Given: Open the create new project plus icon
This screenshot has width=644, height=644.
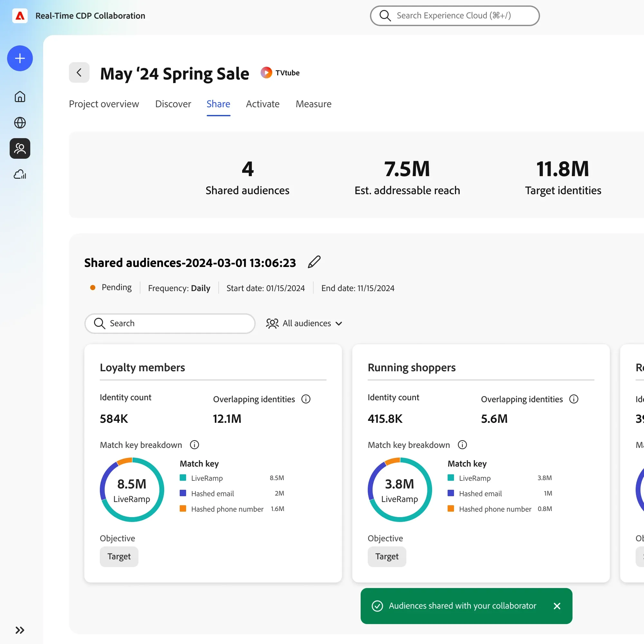Looking at the screenshot, I should pos(20,58).
